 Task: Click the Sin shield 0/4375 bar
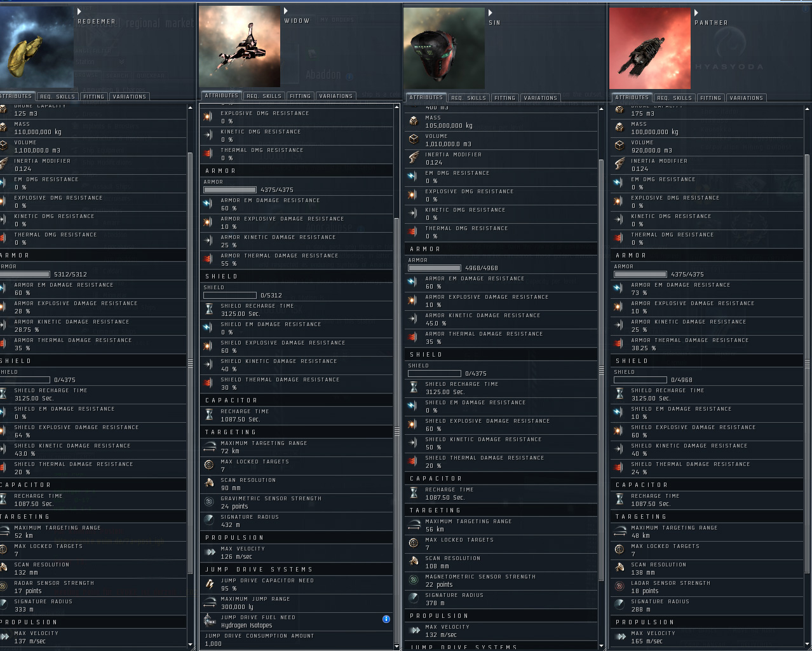(435, 374)
